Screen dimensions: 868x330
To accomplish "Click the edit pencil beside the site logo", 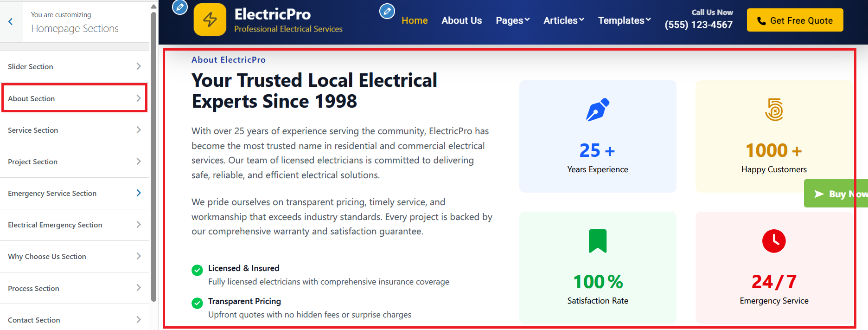I will click(180, 7).
